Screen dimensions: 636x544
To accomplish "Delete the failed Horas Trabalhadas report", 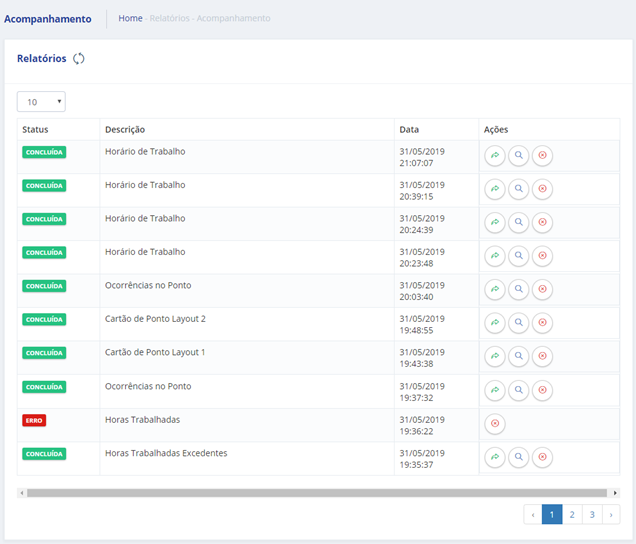I will [x=494, y=424].
